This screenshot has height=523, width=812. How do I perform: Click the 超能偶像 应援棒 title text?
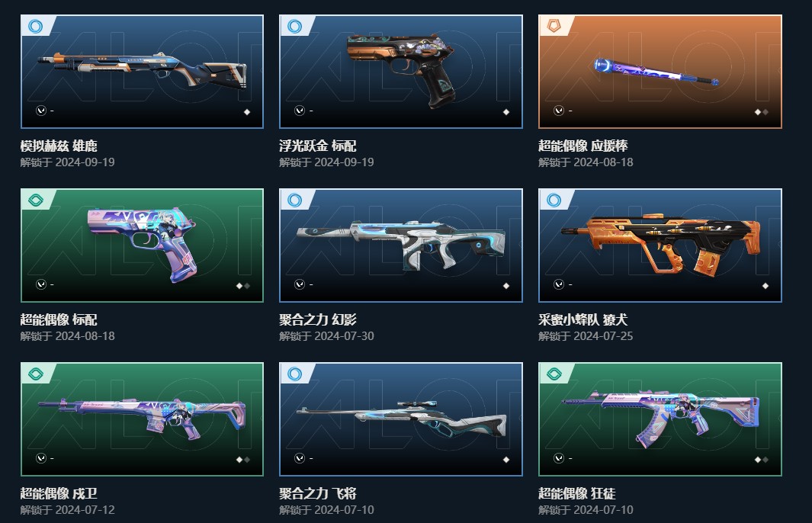point(583,146)
